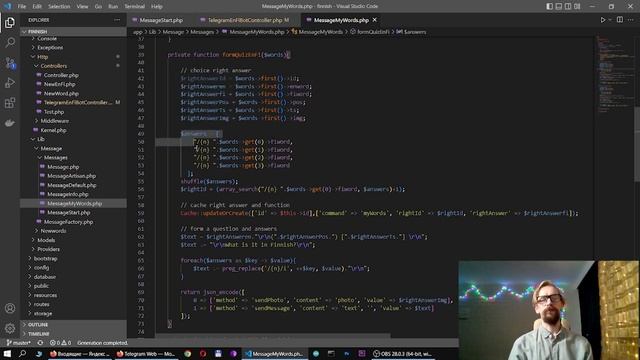Collapse the Lib folder
Screen dimensions: 640x360
(x=73, y=139)
